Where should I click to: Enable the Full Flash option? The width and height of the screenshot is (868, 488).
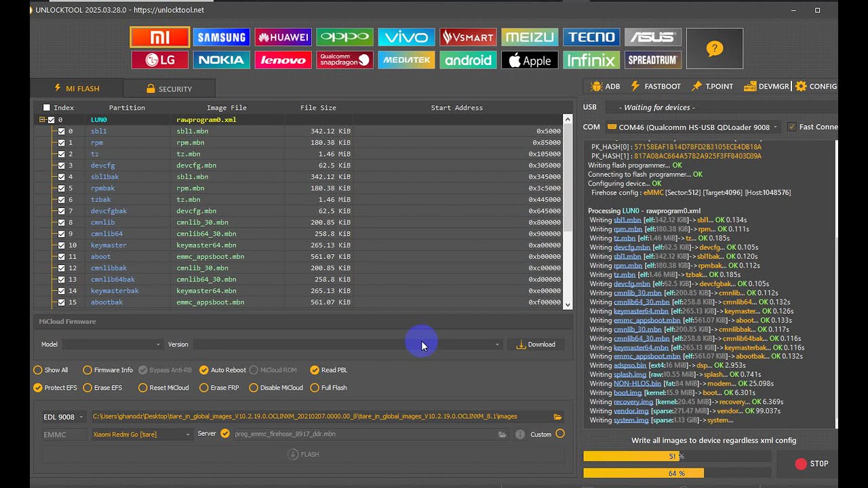pos(328,388)
